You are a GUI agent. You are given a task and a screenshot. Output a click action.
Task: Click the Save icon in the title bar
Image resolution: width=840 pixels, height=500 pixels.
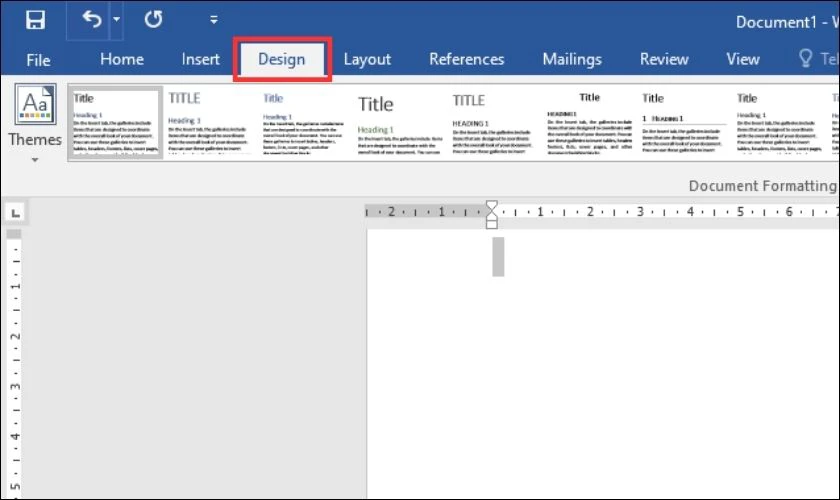coord(35,20)
